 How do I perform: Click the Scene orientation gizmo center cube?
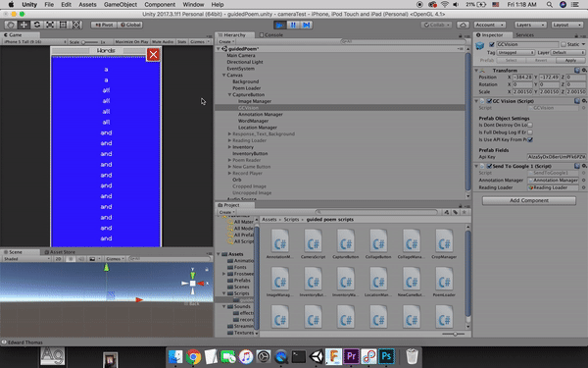click(x=192, y=284)
